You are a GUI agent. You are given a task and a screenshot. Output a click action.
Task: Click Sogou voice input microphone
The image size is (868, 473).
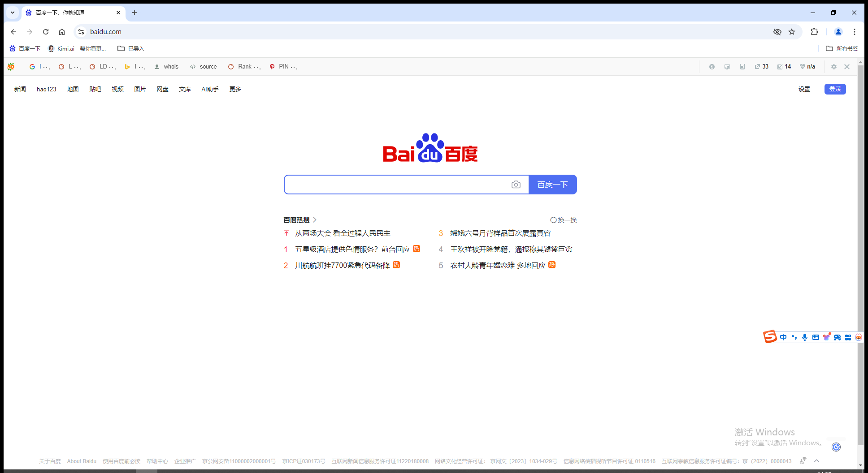point(805,337)
